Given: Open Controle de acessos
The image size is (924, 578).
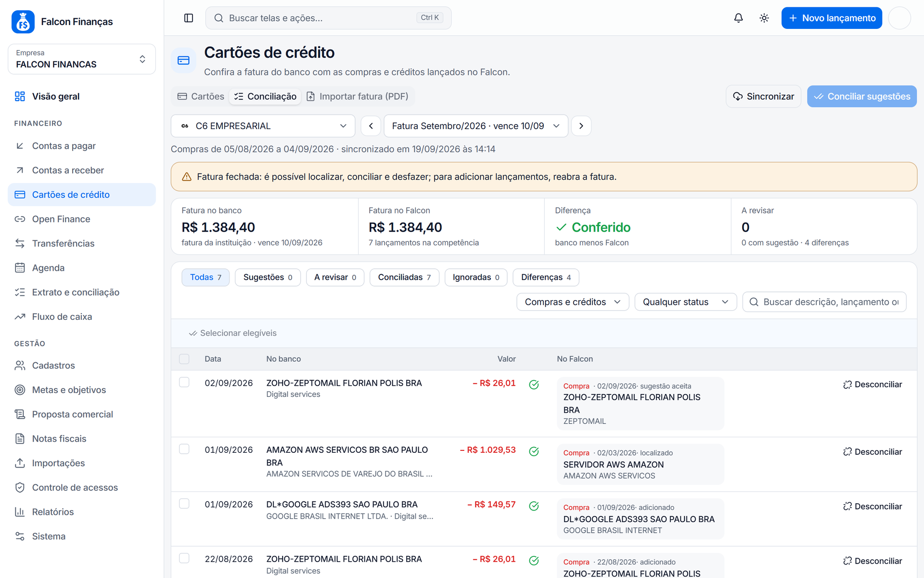Looking at the screenshot, I should (82, 487).
